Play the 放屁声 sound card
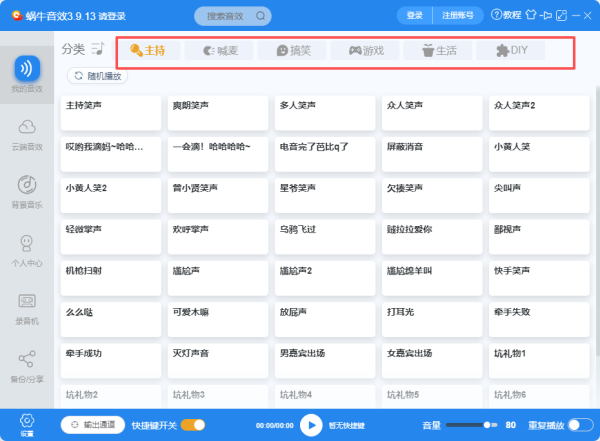This screenshot has width=600, height=441. tap(325, 320)
